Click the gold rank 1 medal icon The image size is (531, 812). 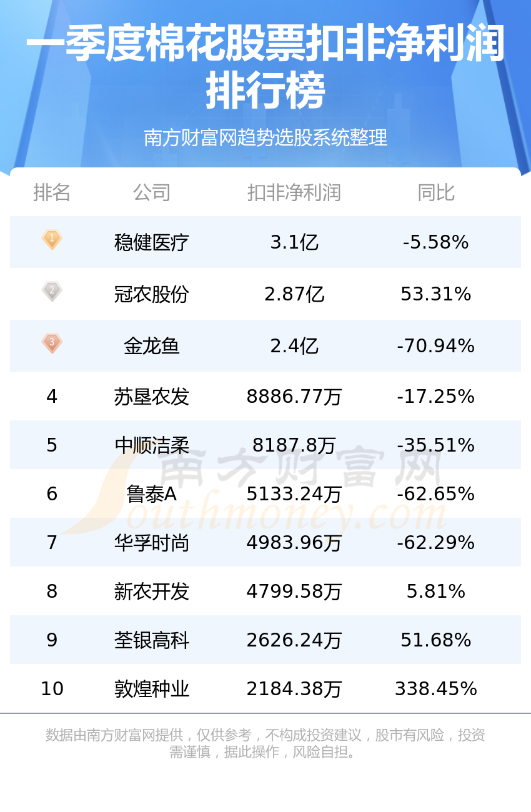click(52, 240)
